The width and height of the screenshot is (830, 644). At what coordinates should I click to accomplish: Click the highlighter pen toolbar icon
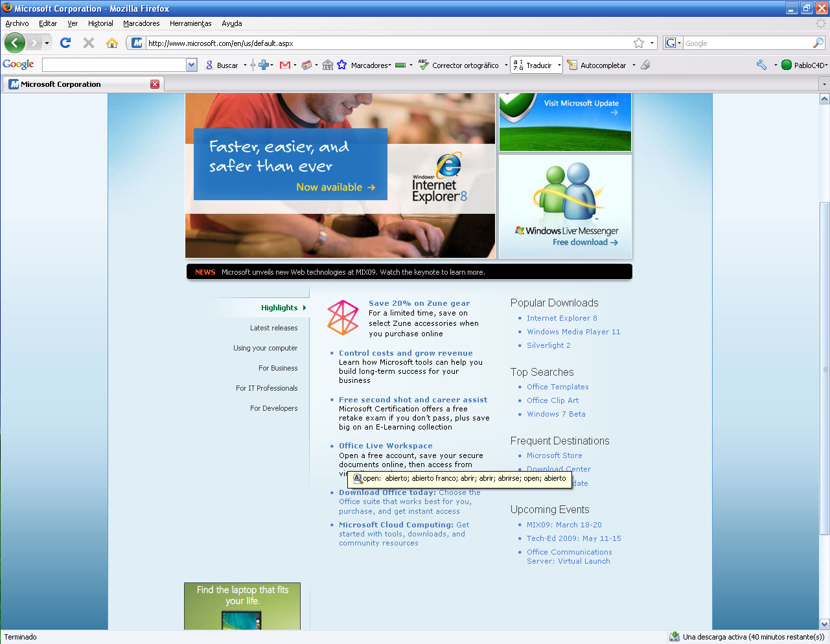pos(645,65)
